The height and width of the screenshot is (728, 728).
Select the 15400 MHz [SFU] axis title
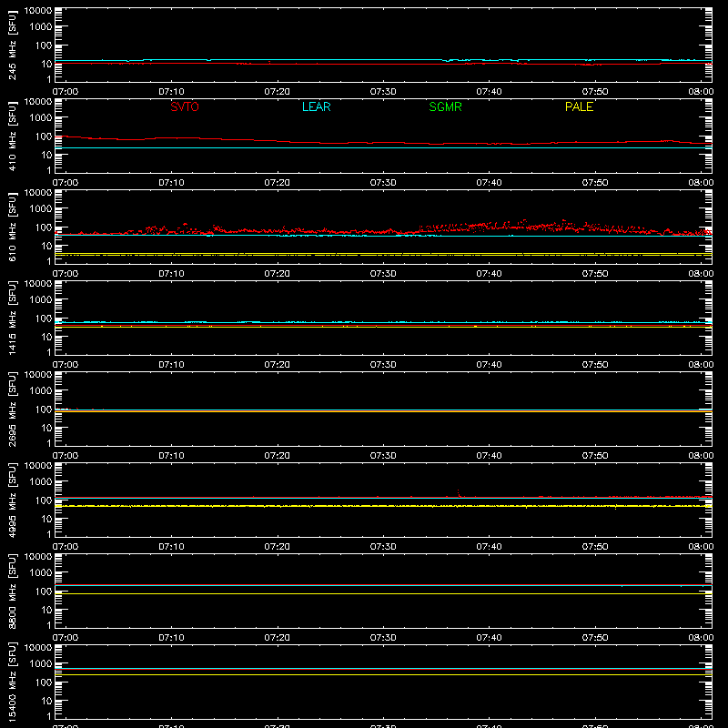(12, 682)
